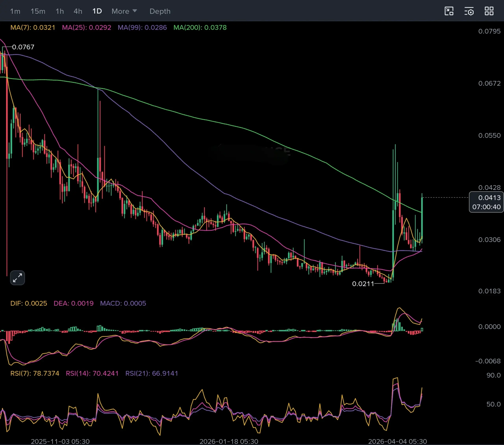
Task: Click the MA(200) indicator value
Action: pos(215,27)
